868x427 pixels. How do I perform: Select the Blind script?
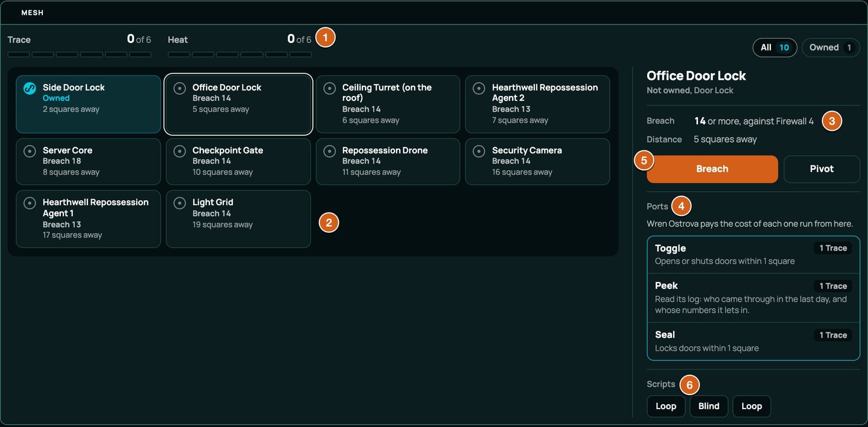(x=709, y=406)
